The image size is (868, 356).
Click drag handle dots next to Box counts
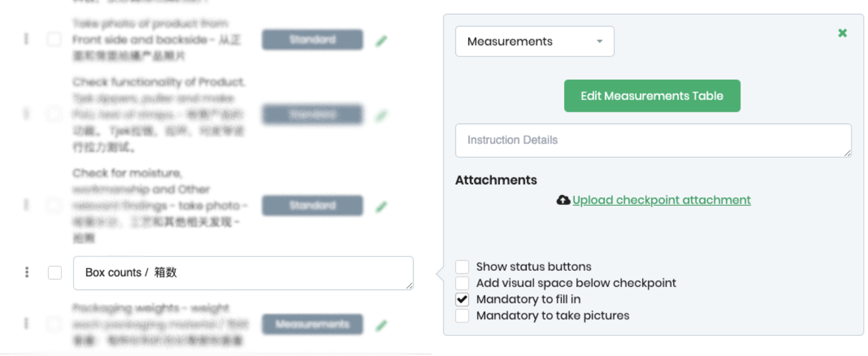click(x=27, y=272)
